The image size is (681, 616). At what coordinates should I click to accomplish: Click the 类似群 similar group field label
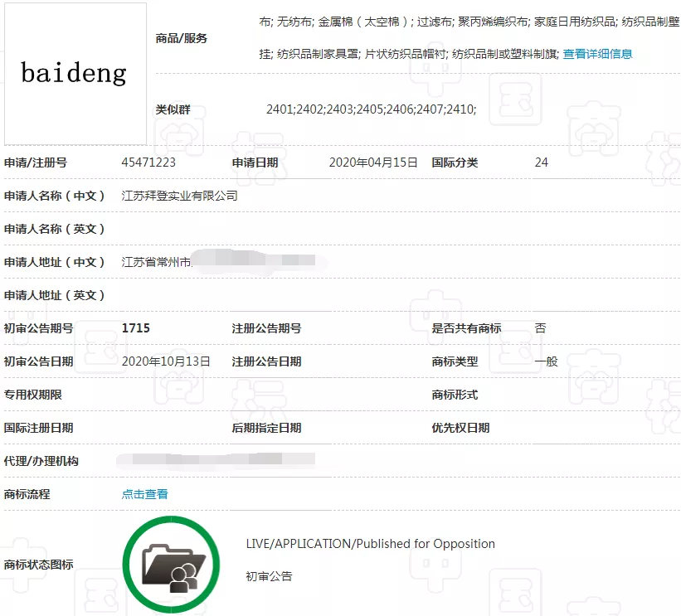pyautogui.click(x=174, y=109)
